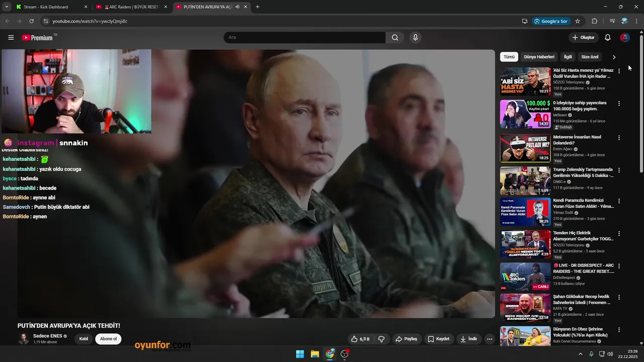The width and height of the screenshot is (644, 362).
Task: Dislike the video
Action: coord(381,339)
